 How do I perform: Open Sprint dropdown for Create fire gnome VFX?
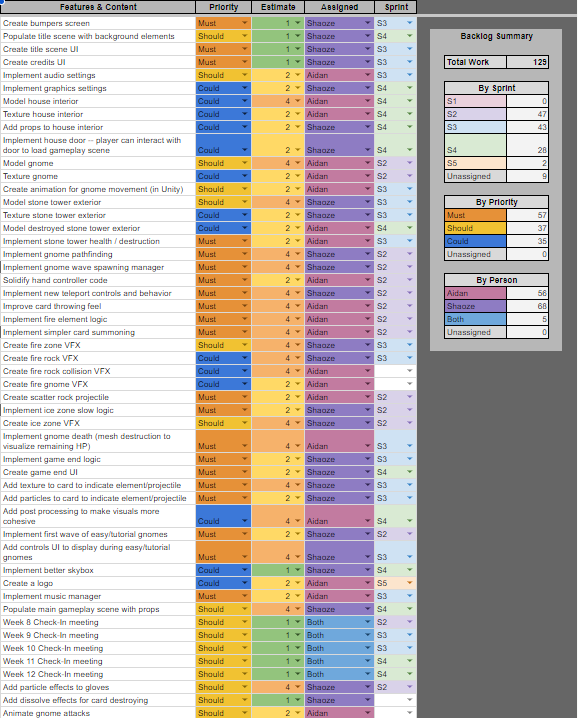click(409, 384)
